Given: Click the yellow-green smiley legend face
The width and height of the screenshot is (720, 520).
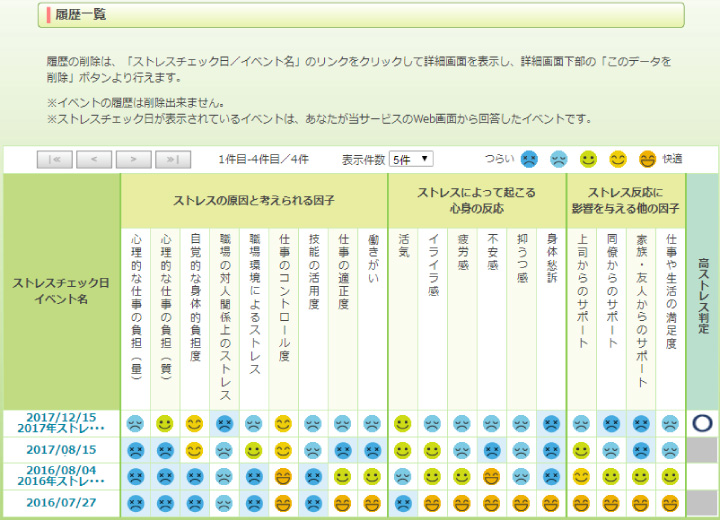Looking at the screenshot, I should click(588, 159).
